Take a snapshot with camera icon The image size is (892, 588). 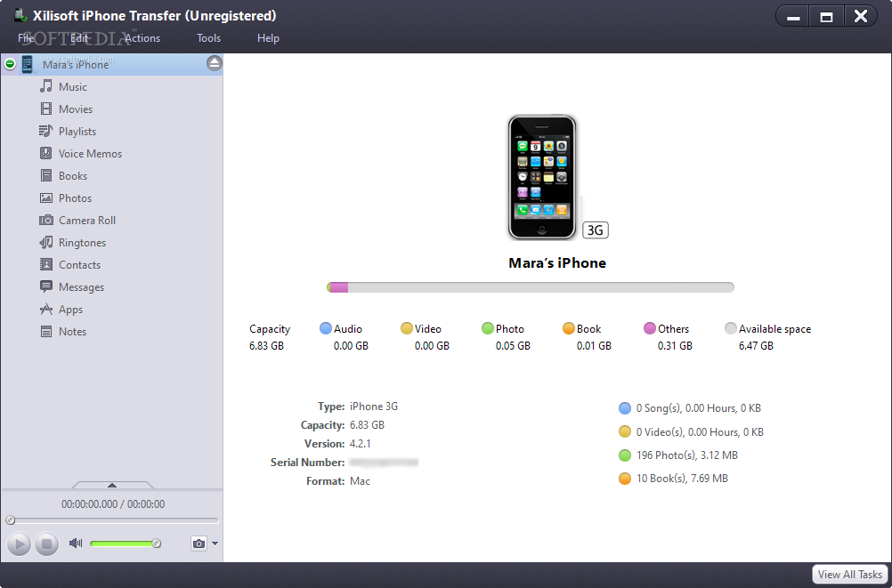pyautogui.click(x=199, y=544)
